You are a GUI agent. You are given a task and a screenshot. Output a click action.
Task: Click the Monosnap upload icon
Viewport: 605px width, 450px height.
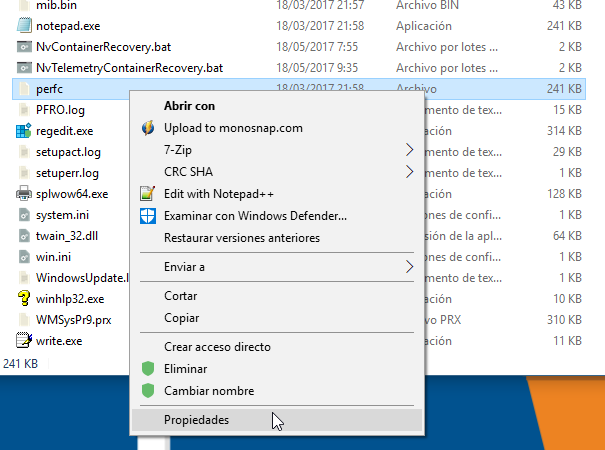pos(148,128)
